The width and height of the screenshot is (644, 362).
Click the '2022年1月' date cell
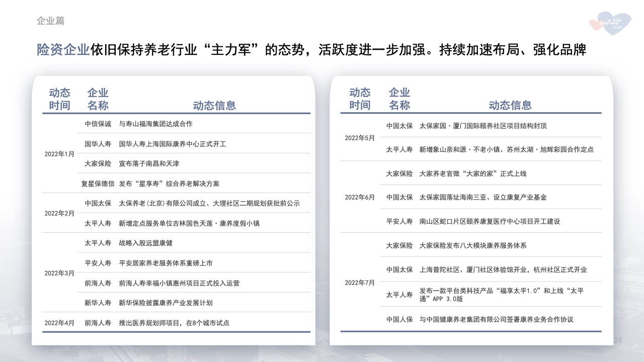(59, 153)
